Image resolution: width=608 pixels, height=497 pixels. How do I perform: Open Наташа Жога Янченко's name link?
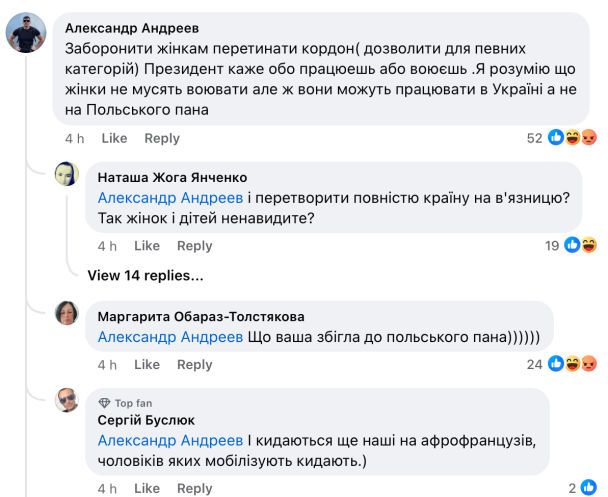pyautogui.click(x=172, y=177)
